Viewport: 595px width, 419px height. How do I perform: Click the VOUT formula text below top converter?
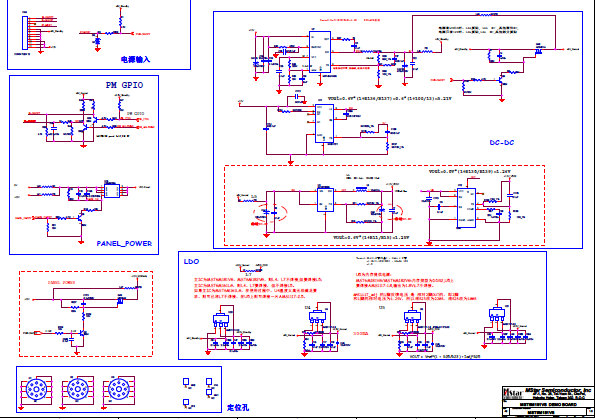click(x=390, y=98)
